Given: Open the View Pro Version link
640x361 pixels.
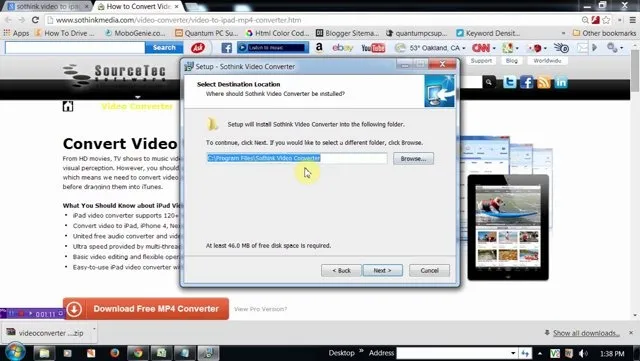Looking at the screenshot, I should coord(260,309).
